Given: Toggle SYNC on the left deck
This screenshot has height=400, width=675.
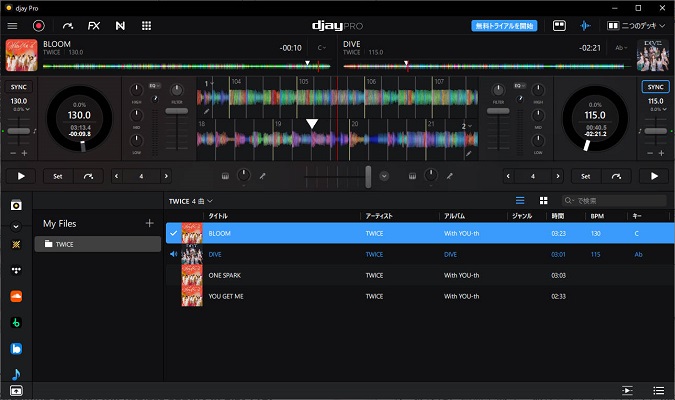Looking at the screenshot, I should coord(19,87).
